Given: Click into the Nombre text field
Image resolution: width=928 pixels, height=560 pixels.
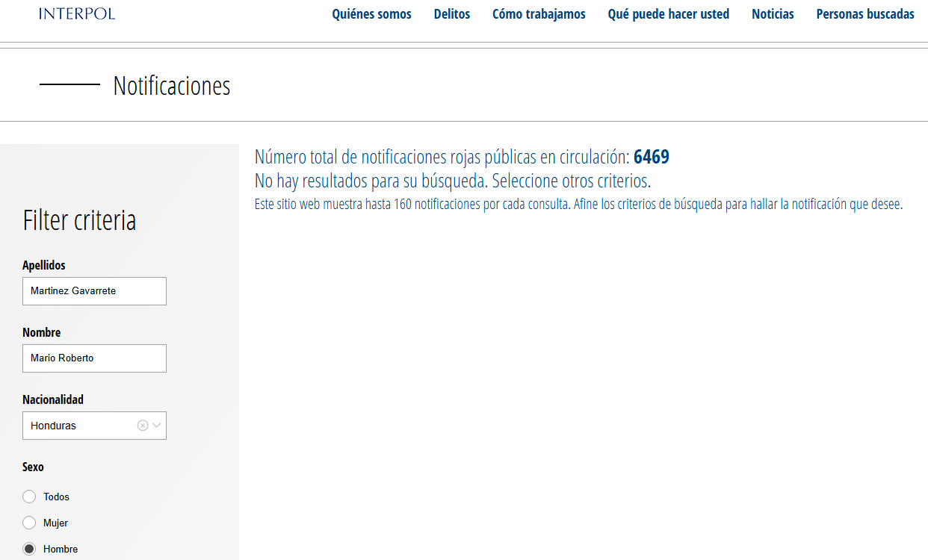Looking at the screenshot, I should [x=94, y=358].
